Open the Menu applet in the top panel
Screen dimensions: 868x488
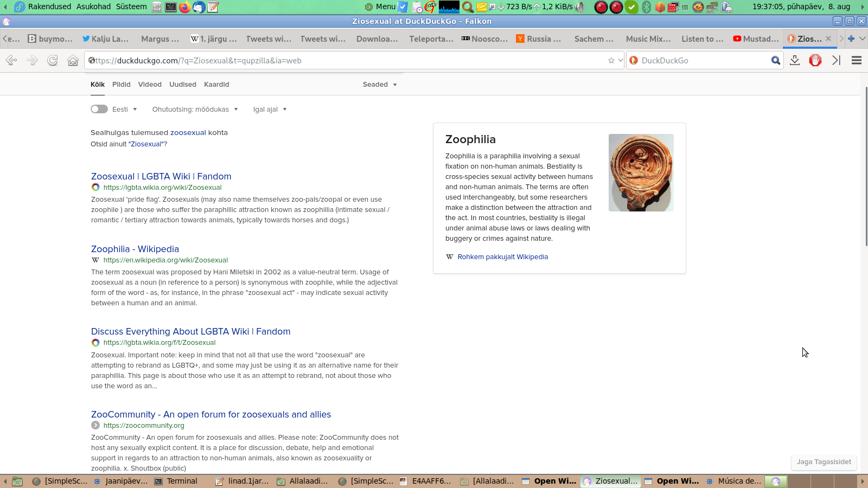pos(380,7)
